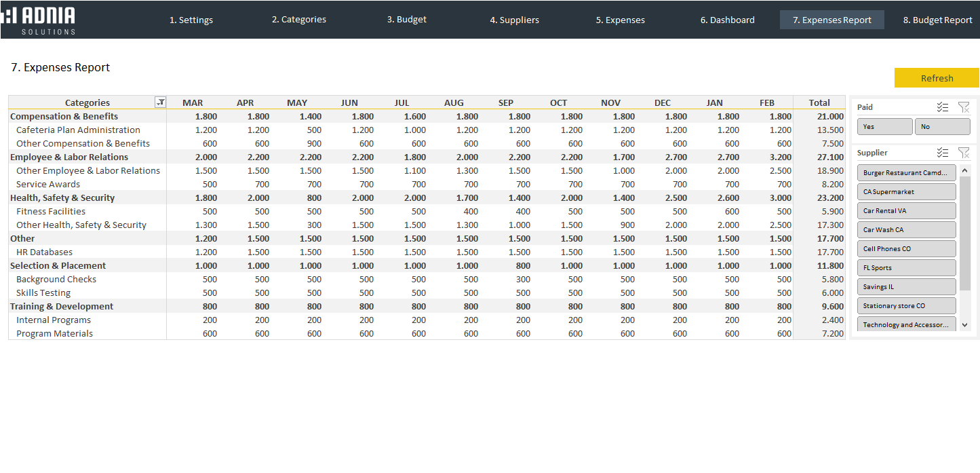The height and width of the screenshot is (473, 980).
Task: Switch to 8. Budget Report tab
Action: tap(937, 20)
